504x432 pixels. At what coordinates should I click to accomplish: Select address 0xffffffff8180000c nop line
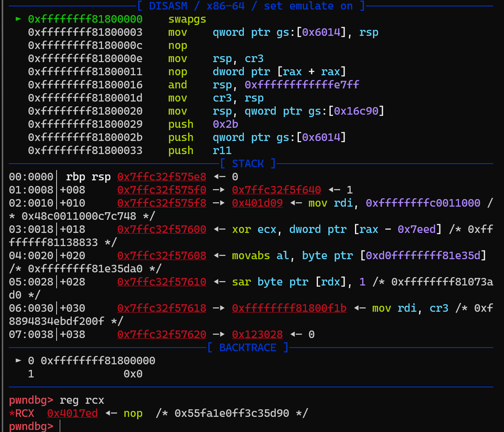(85, 45)
